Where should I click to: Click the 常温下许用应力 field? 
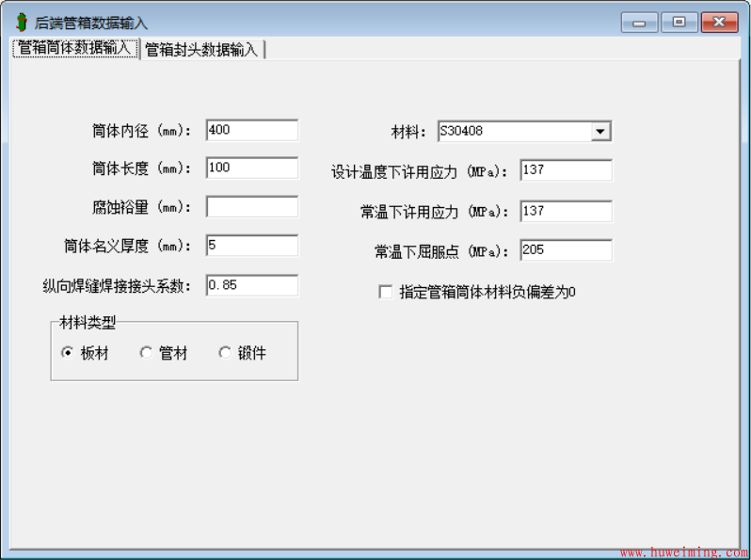pos(566,211)
